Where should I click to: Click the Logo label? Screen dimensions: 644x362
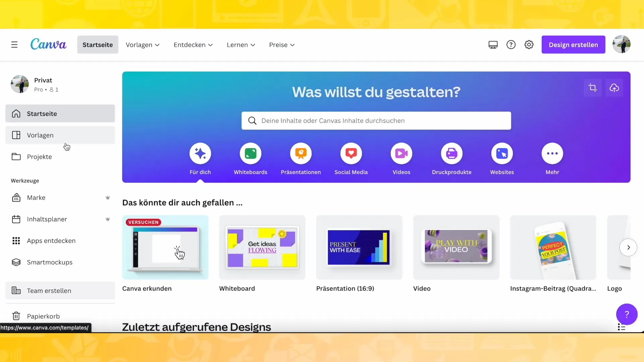[614, 289]
